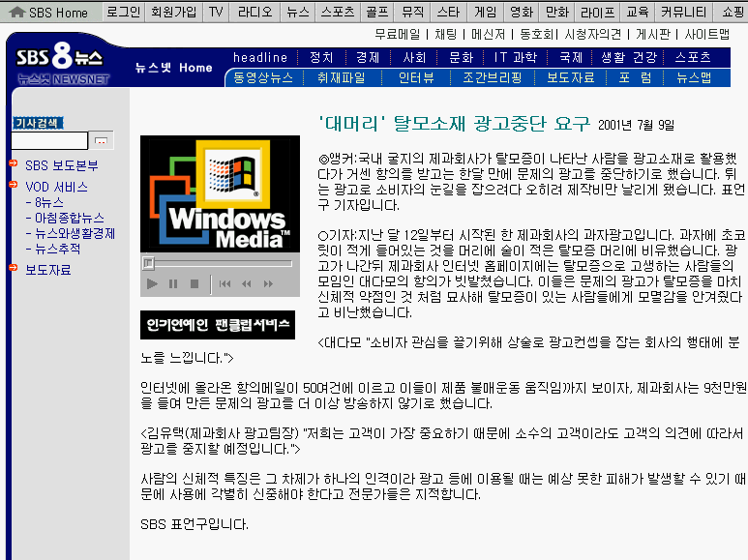Click the 게시판 link

(x=653, y=35)
